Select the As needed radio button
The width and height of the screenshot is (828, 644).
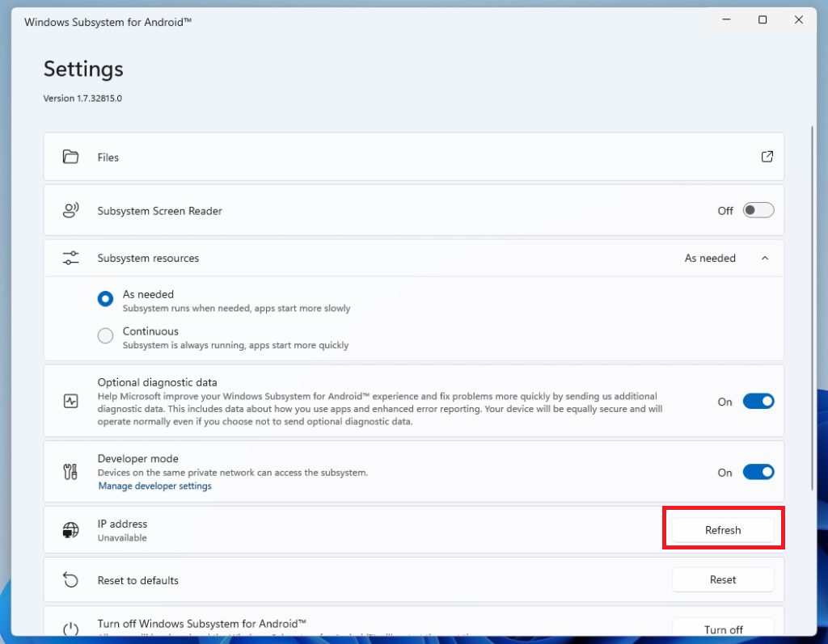[105, 299]
